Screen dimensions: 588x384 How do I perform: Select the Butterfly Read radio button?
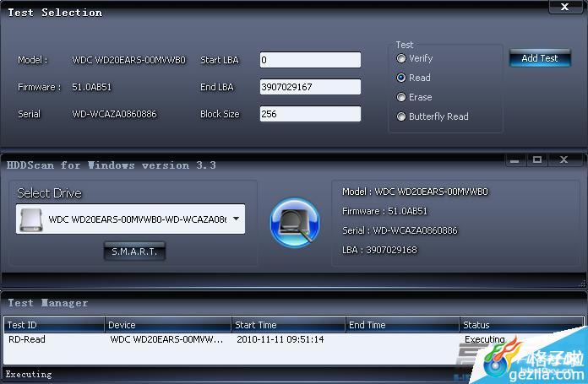401,116
